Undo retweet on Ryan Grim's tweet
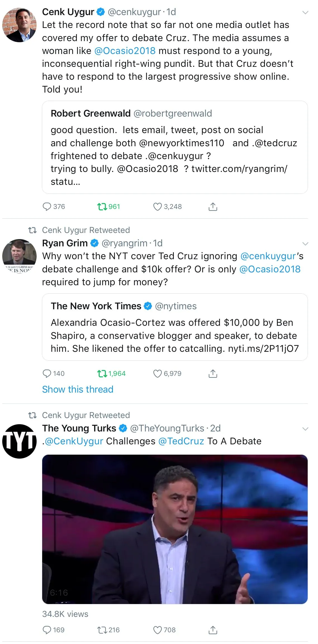This screenshot has width=318, height=644. 102,374
